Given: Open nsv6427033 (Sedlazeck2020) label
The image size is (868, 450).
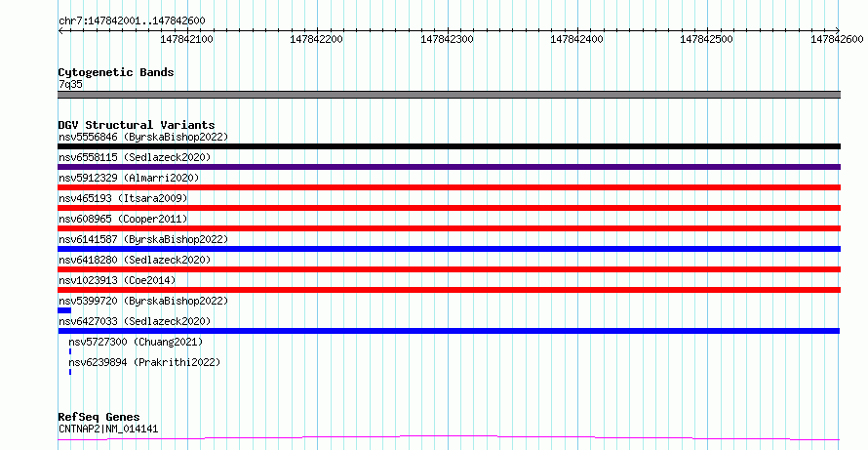Looking at the screenshot, I should click(x=135, y=321).
